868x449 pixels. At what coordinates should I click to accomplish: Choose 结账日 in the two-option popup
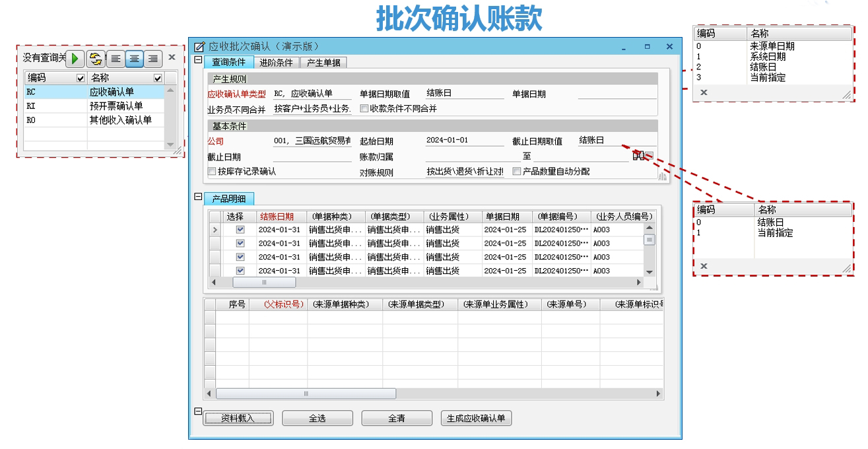click(771, 223)
